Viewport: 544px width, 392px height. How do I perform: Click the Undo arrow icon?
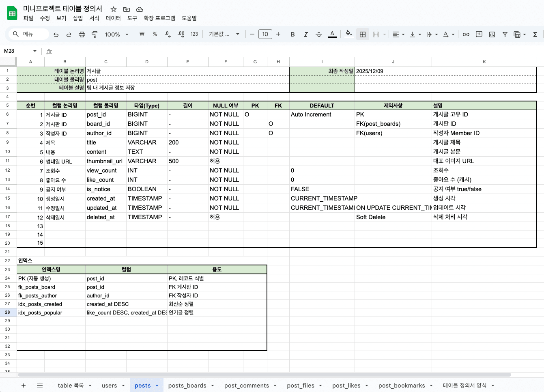point(56,34)
